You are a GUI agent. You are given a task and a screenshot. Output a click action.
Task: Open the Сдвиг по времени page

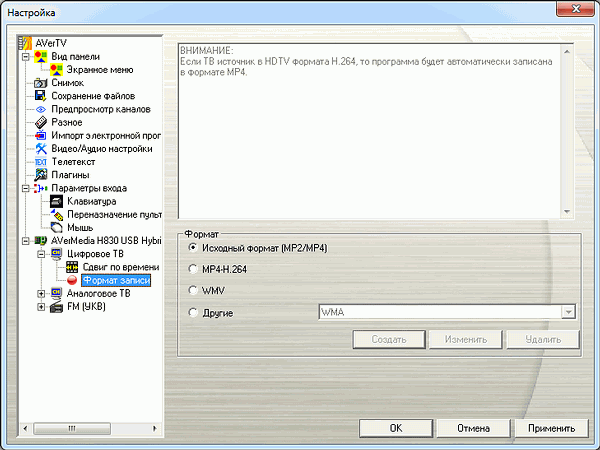point(121,267)
